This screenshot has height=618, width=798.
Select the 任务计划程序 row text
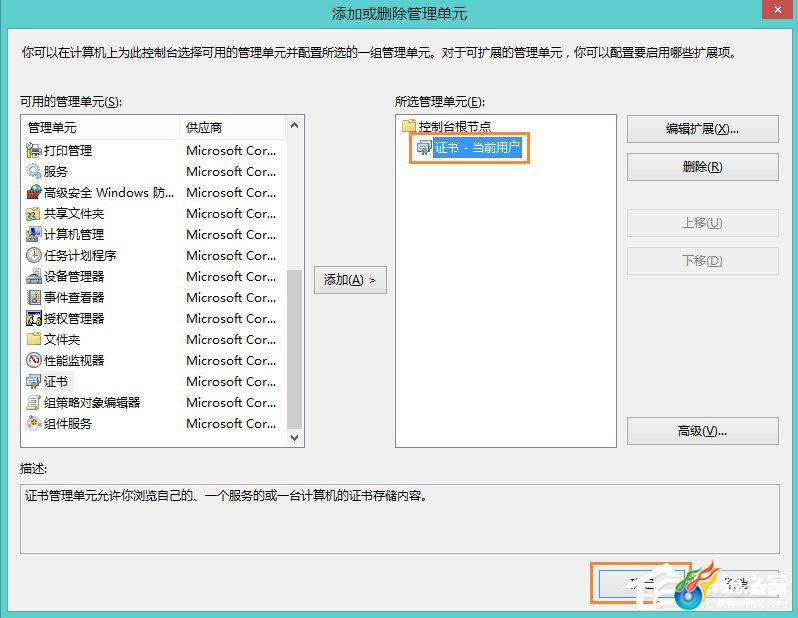click(80, 255)
